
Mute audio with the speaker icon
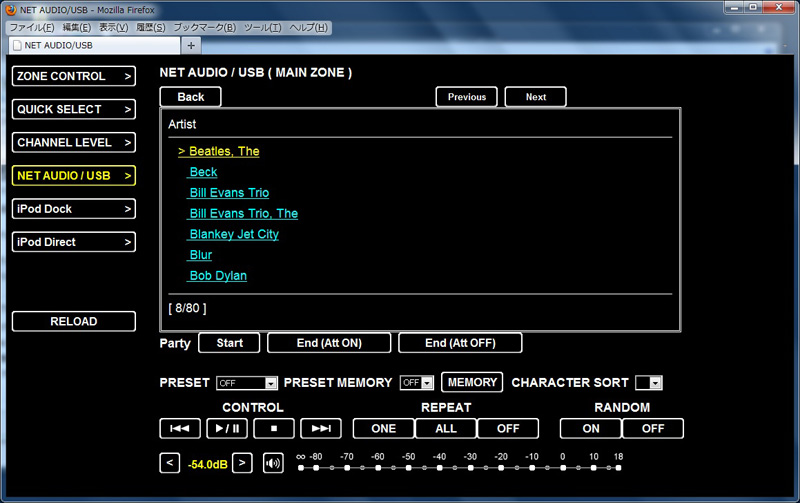coord(273,463)
